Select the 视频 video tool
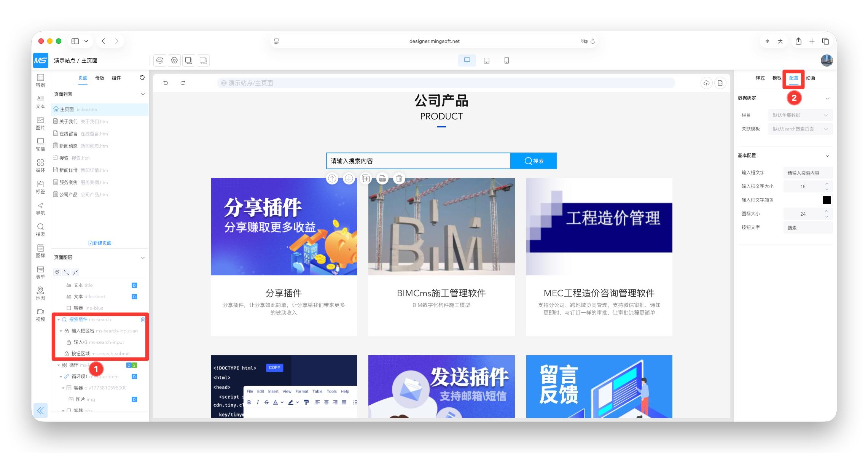The image size is (868, 453). pyautogui.click(x=40, y=315)
